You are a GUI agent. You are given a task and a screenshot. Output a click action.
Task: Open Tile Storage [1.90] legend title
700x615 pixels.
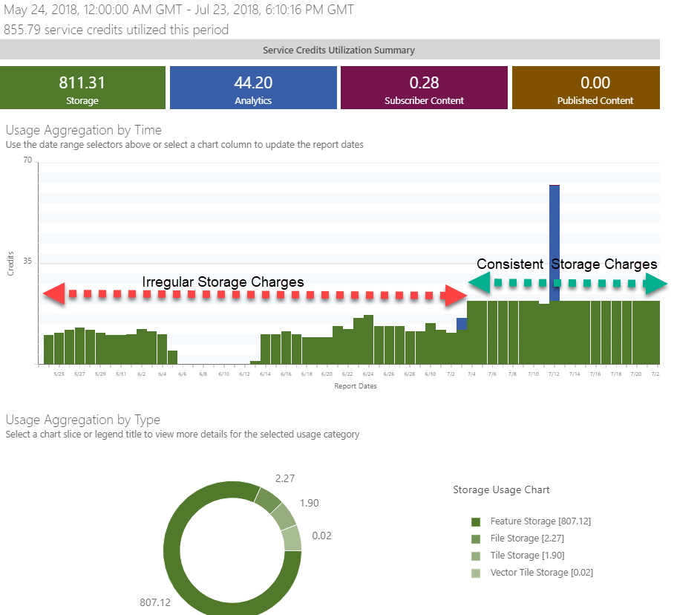[527, 555]
